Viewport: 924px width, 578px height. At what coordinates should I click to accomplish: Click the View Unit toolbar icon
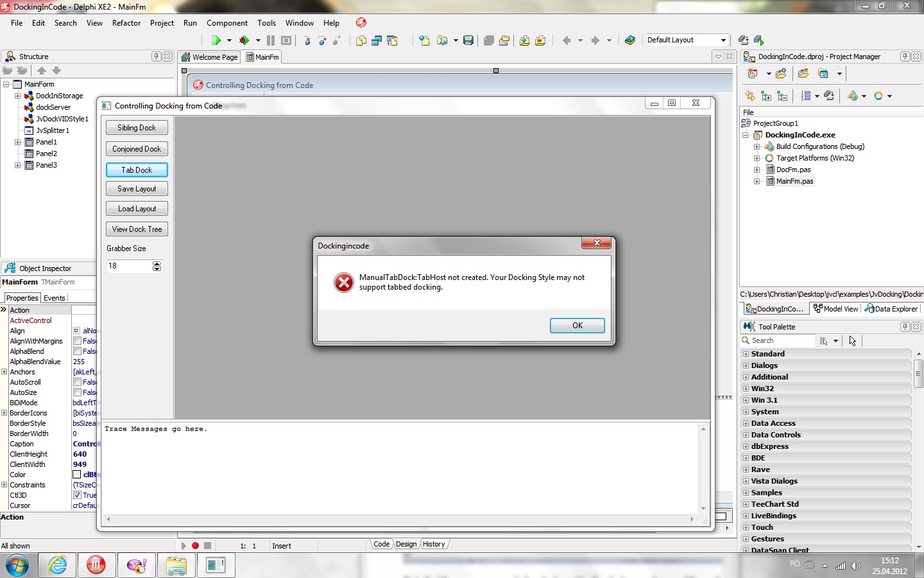361,40
